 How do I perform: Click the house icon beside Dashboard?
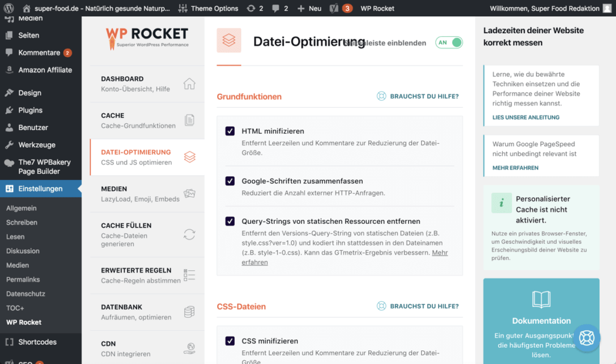(189, 84)
